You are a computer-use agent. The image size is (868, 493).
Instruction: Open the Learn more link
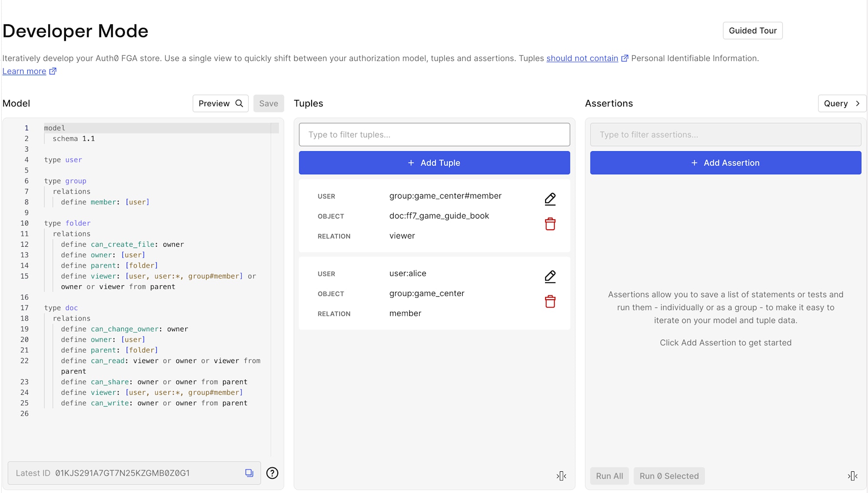pyautogui.click(x=24, y=71)
